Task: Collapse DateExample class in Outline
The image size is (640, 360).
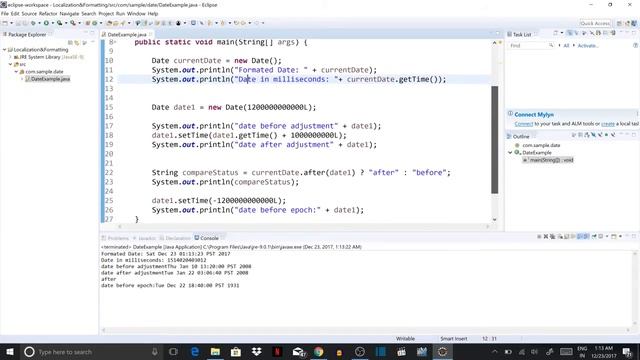Action: 510,153
